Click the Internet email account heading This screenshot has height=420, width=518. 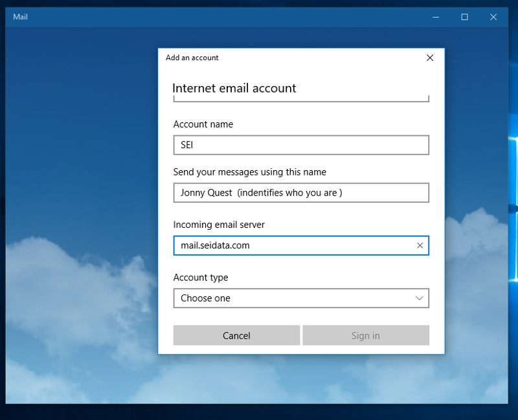(234, 88)
